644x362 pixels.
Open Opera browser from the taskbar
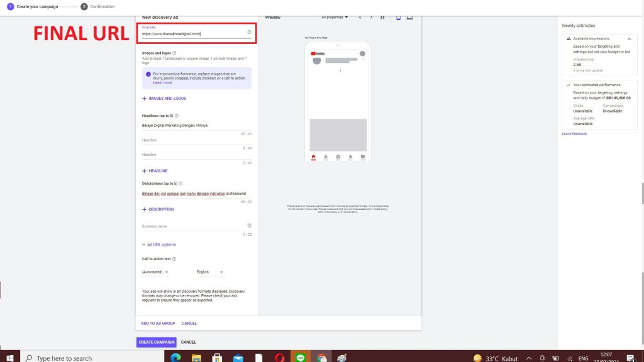tap(280, 356)
